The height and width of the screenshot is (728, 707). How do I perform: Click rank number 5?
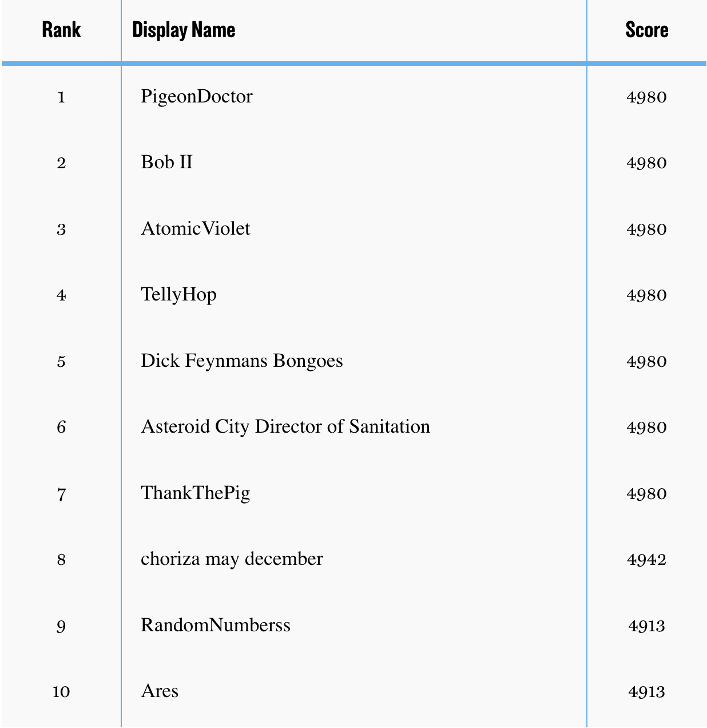pos(61,362)
